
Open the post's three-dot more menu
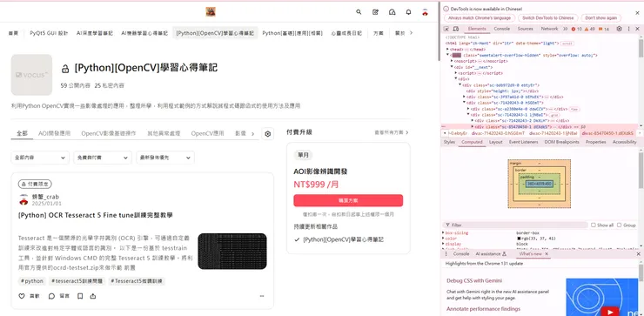(x=262, y=296)
